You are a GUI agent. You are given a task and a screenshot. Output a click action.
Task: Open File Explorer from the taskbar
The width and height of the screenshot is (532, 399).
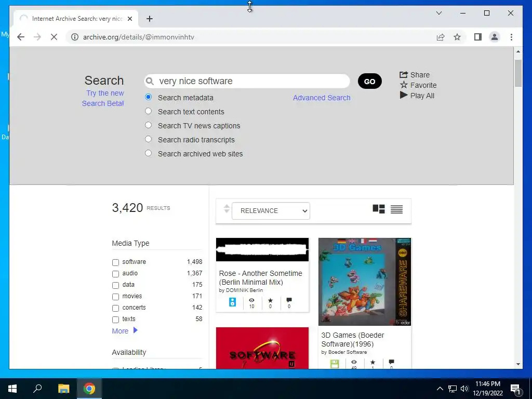pos(63,389)
